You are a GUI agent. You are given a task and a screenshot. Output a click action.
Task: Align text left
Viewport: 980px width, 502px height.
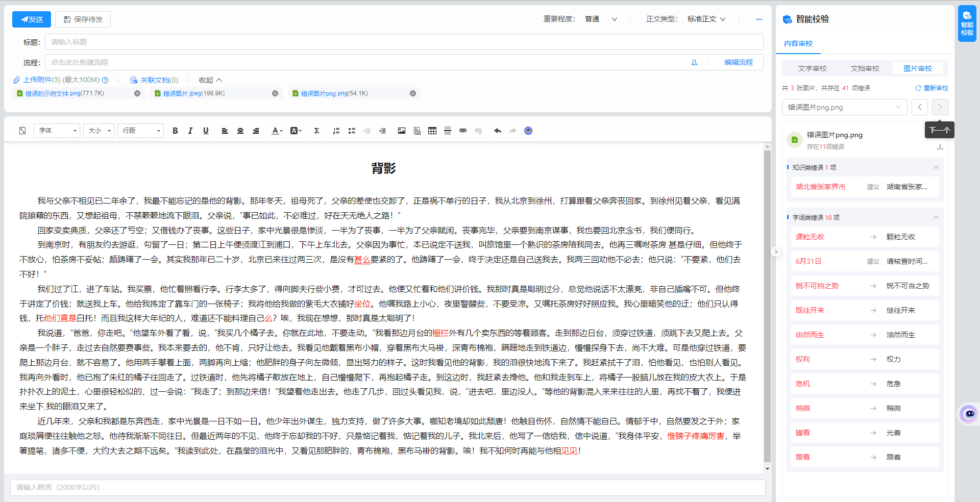[225, 131]
